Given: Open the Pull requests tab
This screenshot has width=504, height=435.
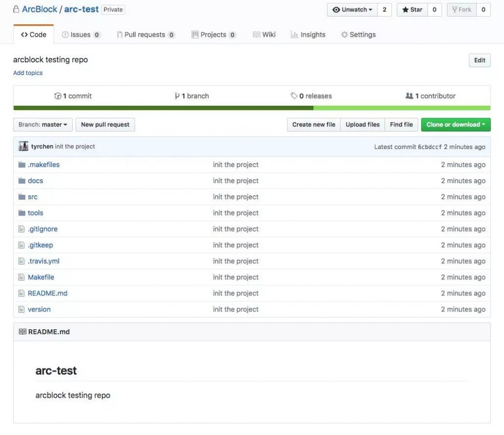Looking at the screenshot, I should tap(146, 35).
